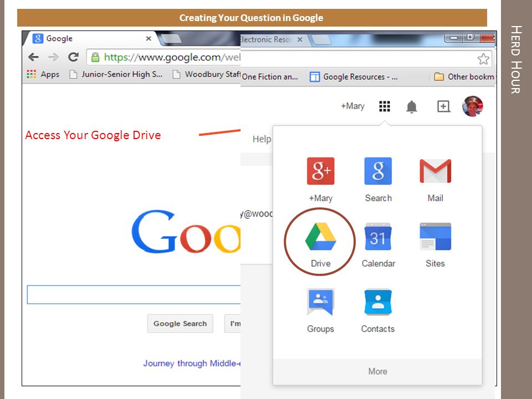Open the One Fiction bookmark
The image size is (532, 399).
point(270,77)
